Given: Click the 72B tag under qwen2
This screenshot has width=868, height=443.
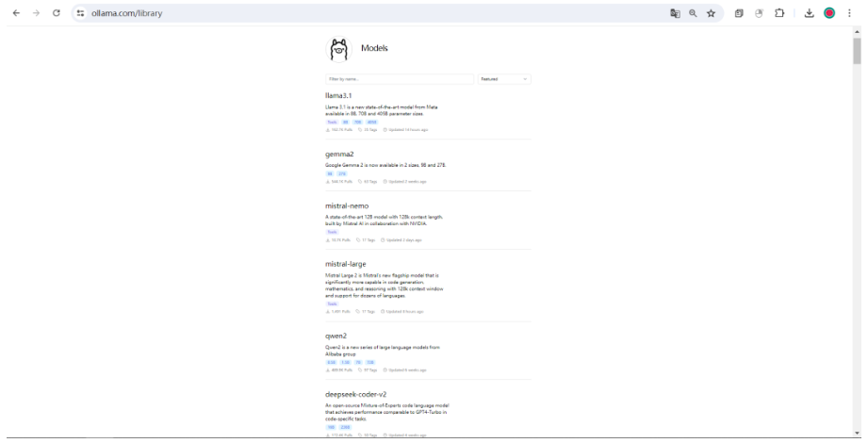Looking at the screenshot, I should pos(370,363).
